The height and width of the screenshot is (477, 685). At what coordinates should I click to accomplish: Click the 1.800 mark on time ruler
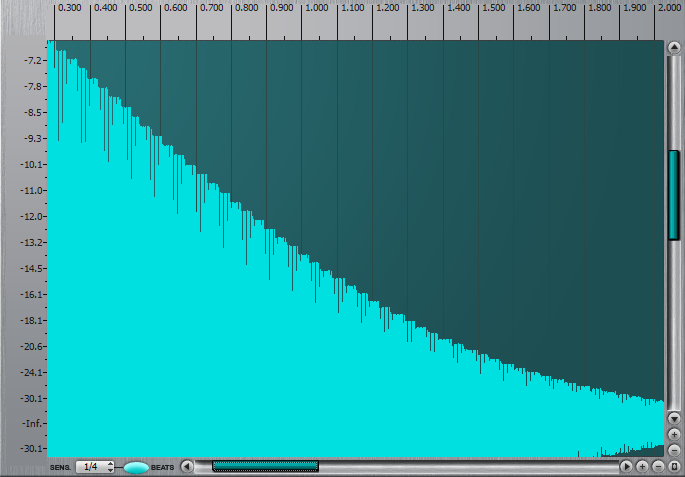click(x=600, y=8)
